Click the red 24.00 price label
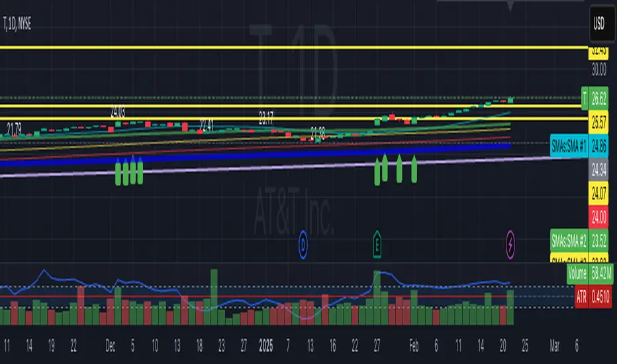Viewport: 617px width, 364px height. 599,217
